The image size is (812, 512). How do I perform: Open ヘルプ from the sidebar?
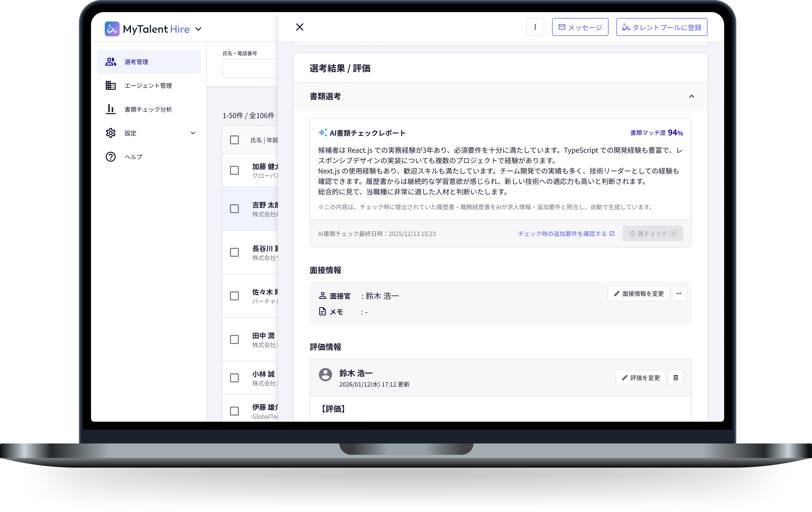pos(111,156)
